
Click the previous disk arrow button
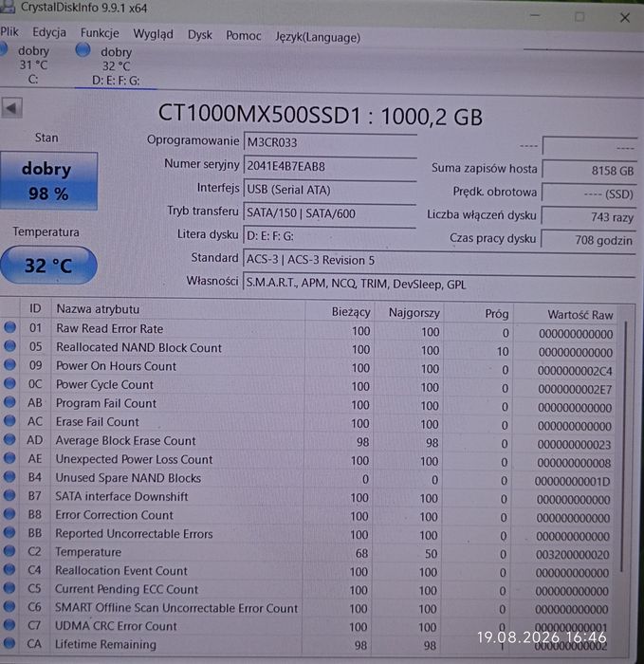(x=11, y=108)
